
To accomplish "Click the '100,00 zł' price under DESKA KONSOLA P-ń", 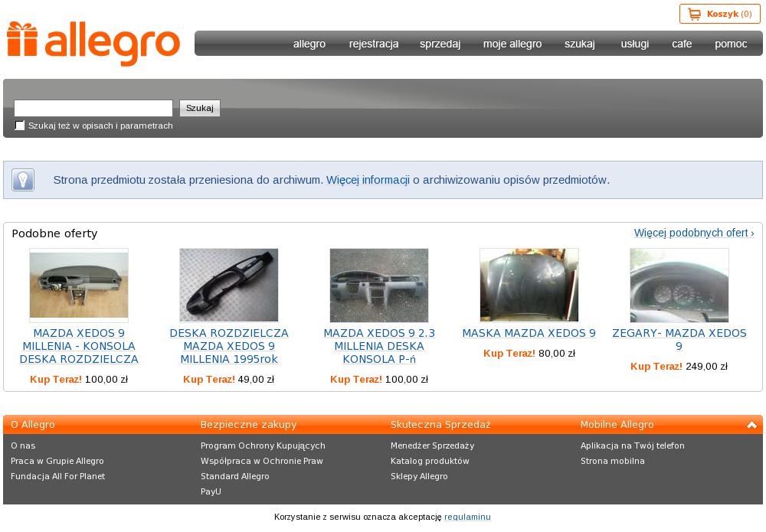I will click(x=407, y=379).
